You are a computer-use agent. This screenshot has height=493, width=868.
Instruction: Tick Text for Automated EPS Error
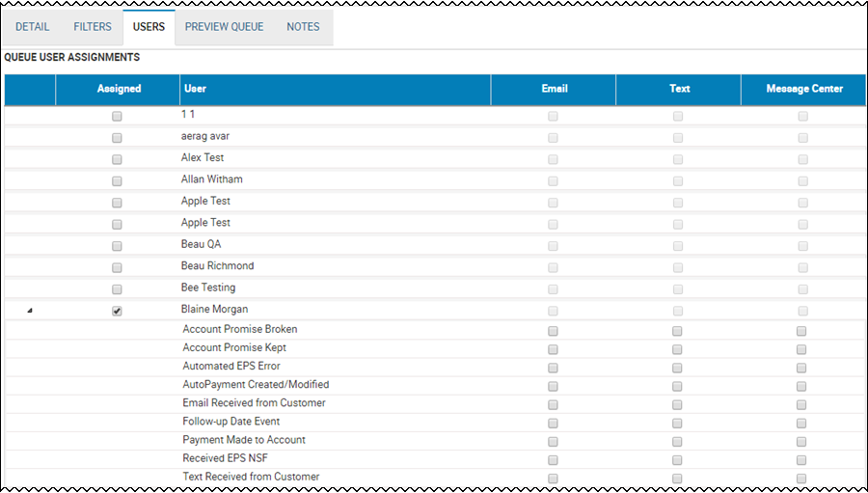[677, 368]
